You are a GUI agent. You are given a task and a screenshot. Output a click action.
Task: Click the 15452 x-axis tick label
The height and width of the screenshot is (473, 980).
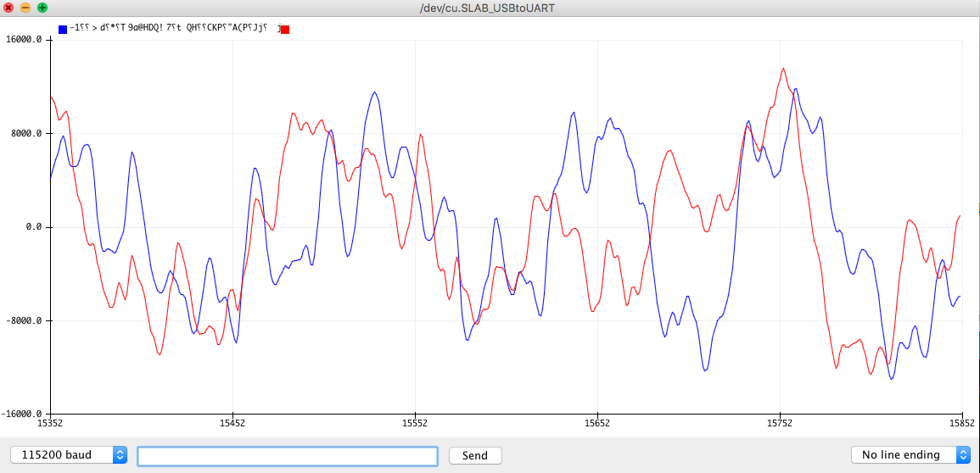[x=232, y=422]
